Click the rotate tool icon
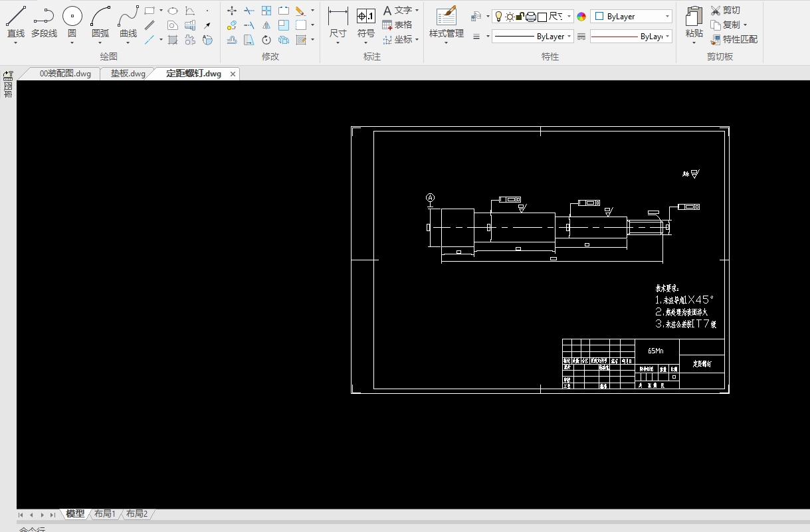This screenshot has width=810, height=532. click(x=266, y=40)
